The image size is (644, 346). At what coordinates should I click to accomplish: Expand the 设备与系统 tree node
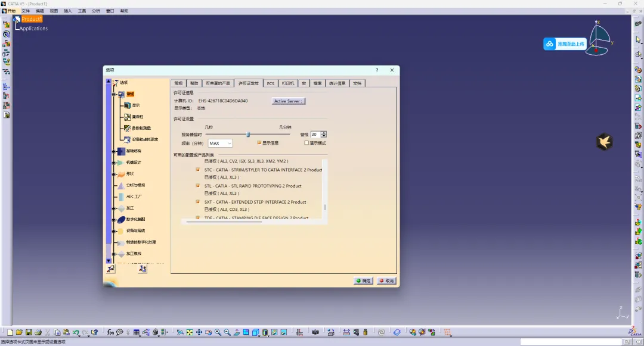pyautogui.click(x=114, y=231)
